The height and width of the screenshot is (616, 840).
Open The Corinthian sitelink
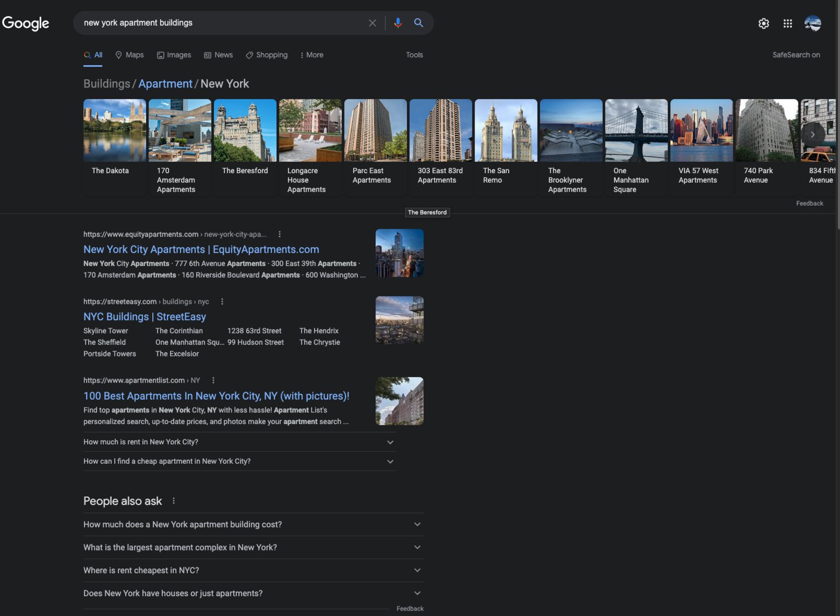click(x=179, y=331)
